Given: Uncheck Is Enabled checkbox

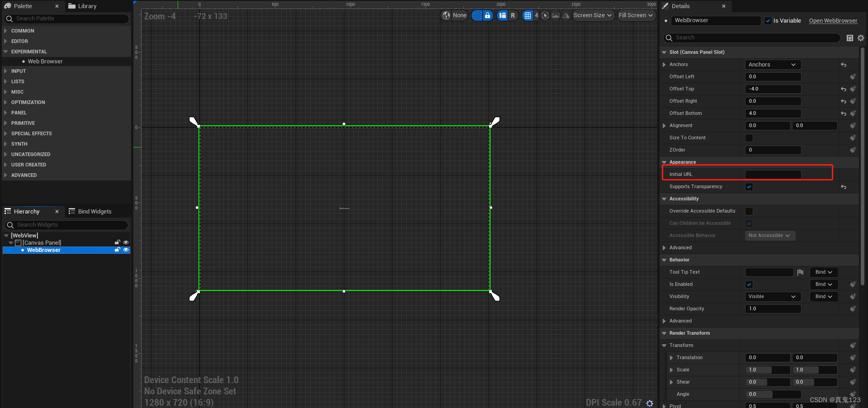Looking at the screenshot, I should click(749, 285).
